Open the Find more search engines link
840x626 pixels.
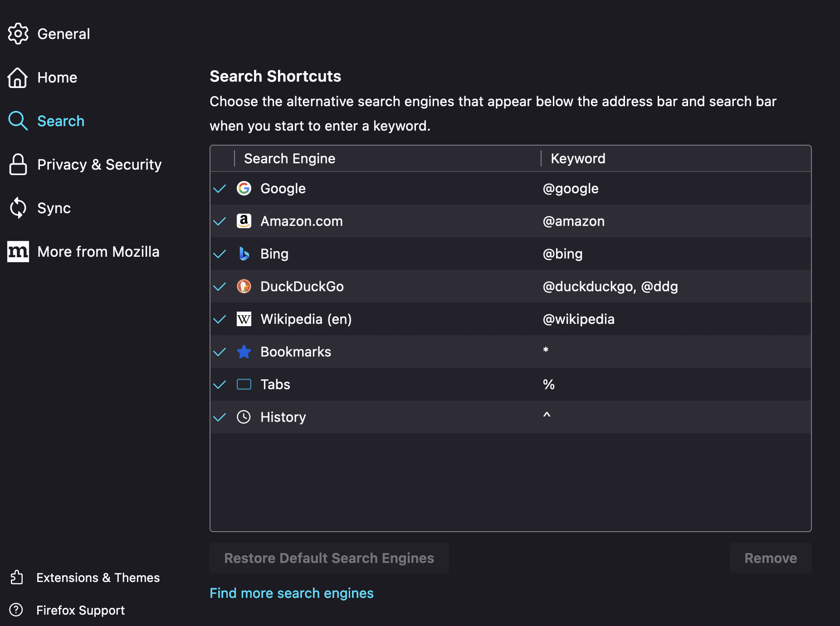tap(291, 593)
